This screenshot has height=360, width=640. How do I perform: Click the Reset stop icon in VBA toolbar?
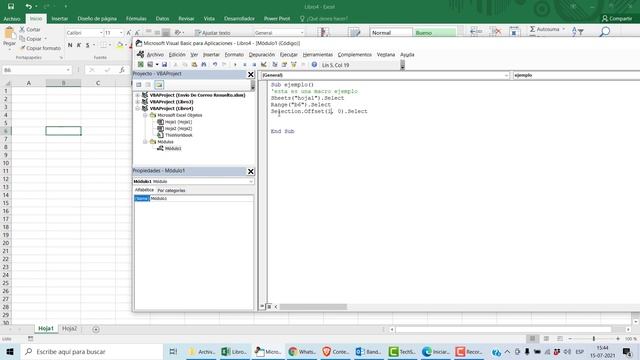(x=254, y=64)
